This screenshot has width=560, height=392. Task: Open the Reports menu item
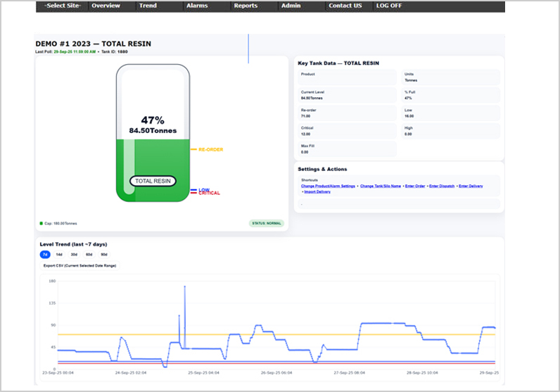(246, 6)
